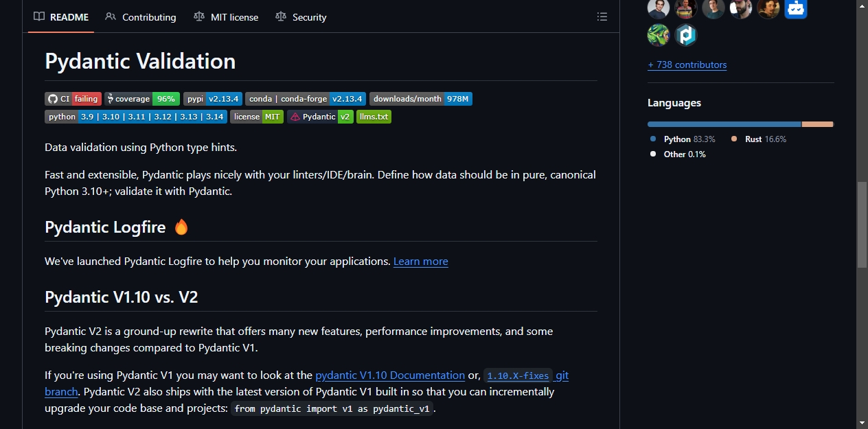Click the Languages section heading
This screenshot has height=429, width=868.
(x=674, y=103)
